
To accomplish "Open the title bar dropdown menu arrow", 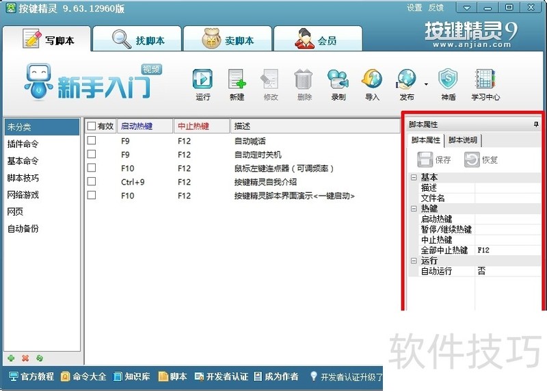I will [466, 8].
